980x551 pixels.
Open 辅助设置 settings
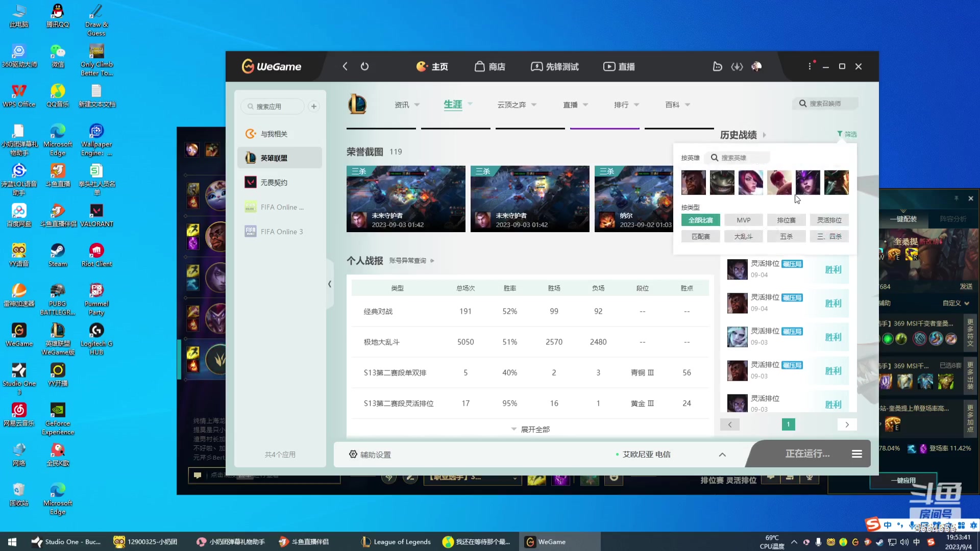[370, 455]
